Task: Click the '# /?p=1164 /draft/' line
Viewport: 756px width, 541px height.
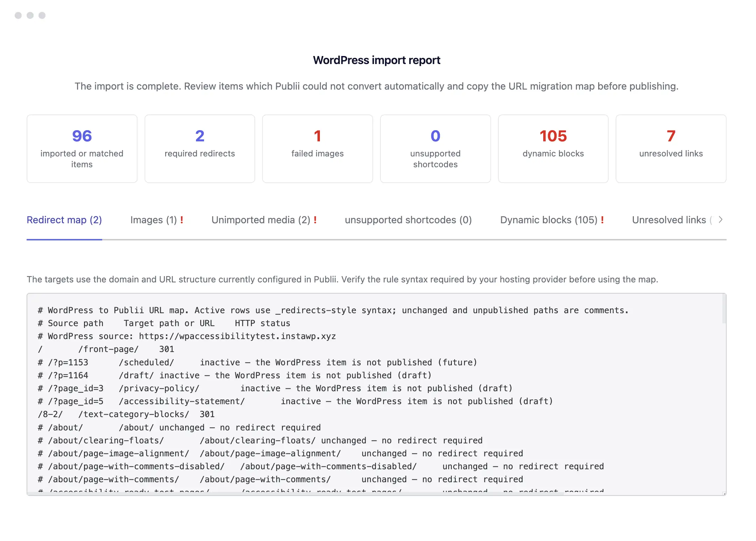Action: pyautogui.click(x=234, y=375)
